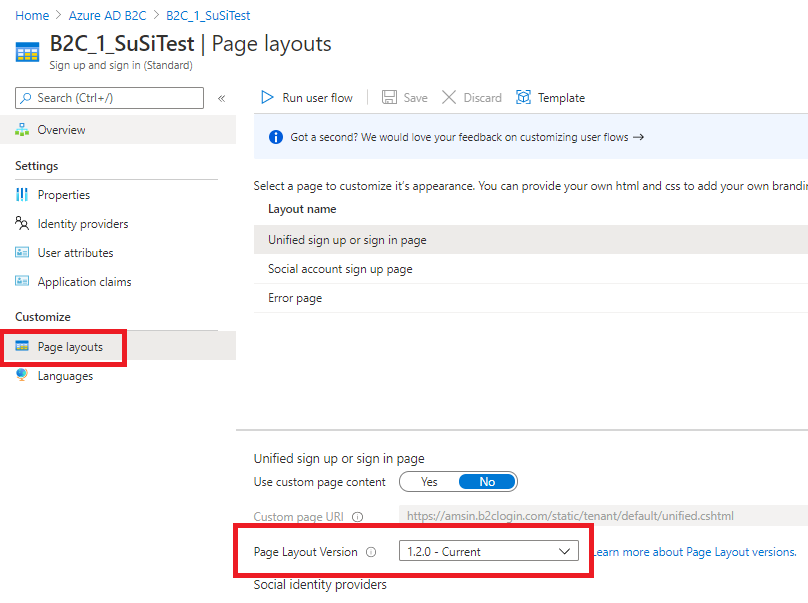Open Learn more about Page Layout versions link
808x603 pixels.
[694, 552]
